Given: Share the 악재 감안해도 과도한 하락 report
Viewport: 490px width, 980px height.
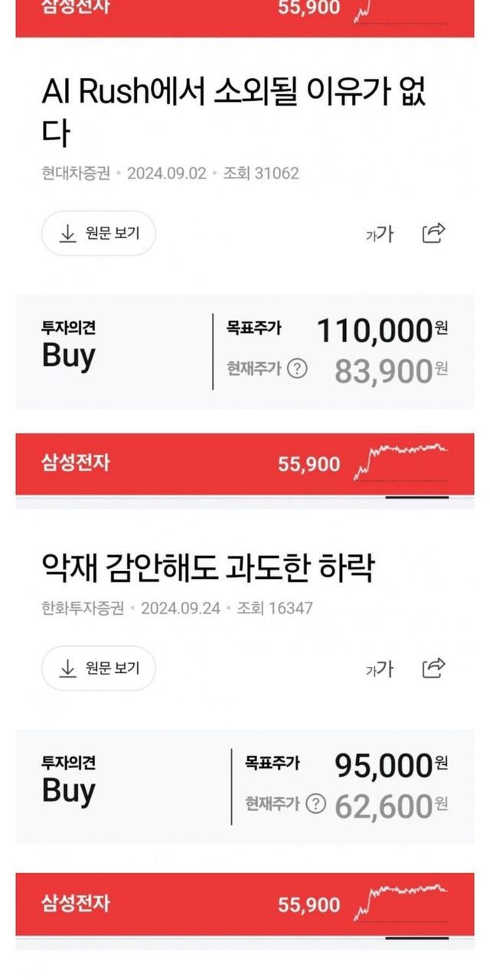Looking at the screenshot, I should coord(434,668).
